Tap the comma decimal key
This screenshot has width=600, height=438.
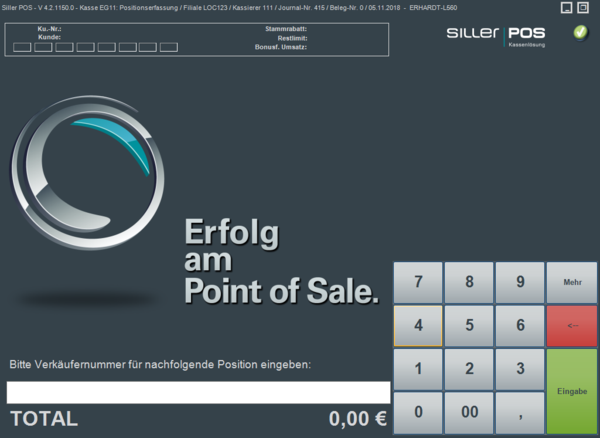click(x=520, y=411)
